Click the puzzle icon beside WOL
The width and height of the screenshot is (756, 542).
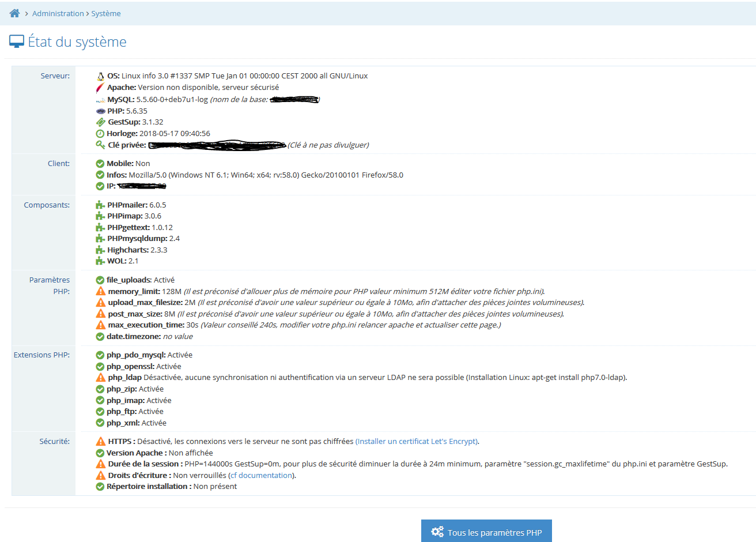[x=100, y=261]
